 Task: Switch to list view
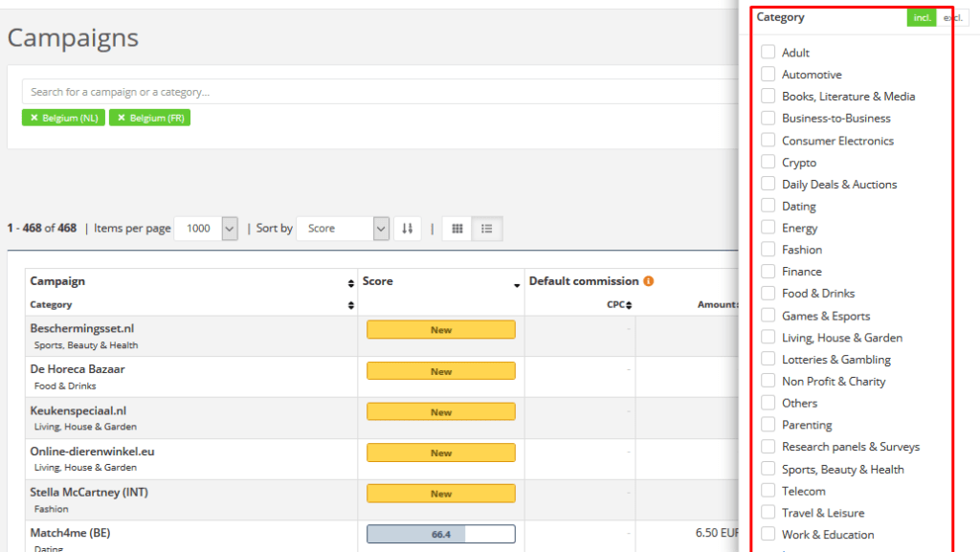pos(487,229)
